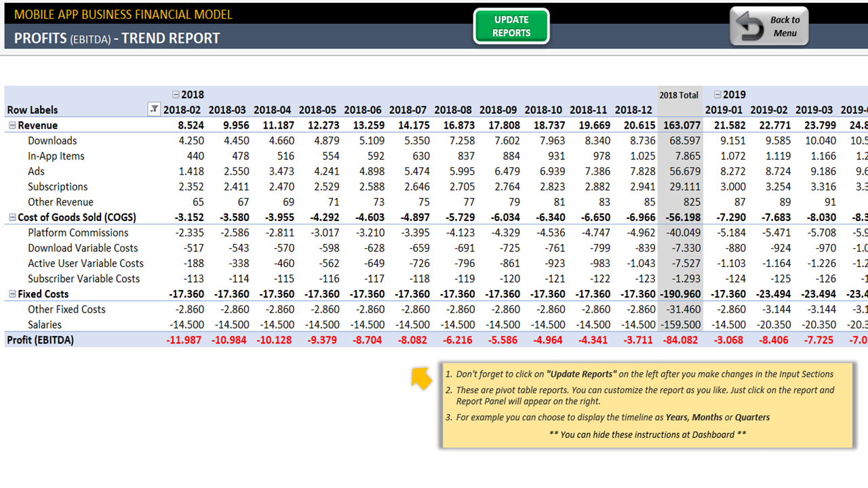Screen dimensions: 868x488
Task: Select the 2018-12 revenue value 20.615
Action: 638,125
